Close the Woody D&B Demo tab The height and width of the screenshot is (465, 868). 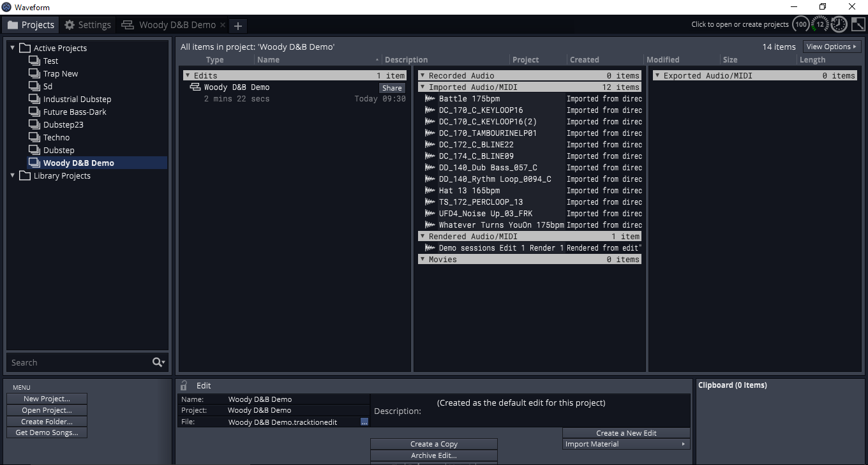click(223, 25)
